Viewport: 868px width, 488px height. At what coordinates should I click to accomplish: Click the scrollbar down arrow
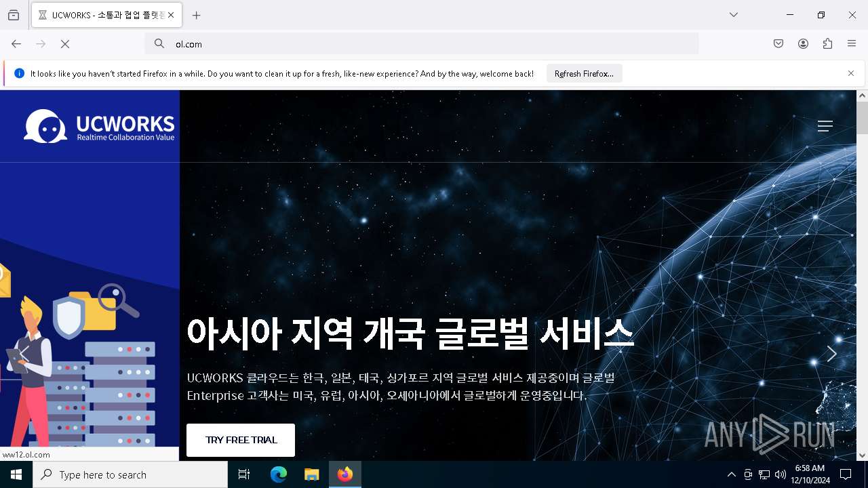pos(862,455)
